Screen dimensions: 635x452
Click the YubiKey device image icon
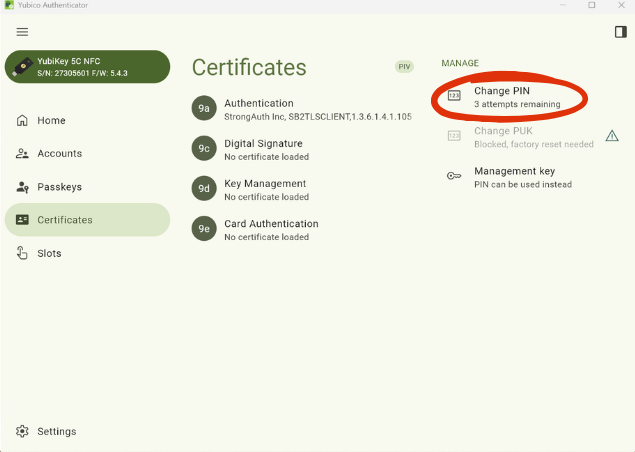tap(23, 67)
